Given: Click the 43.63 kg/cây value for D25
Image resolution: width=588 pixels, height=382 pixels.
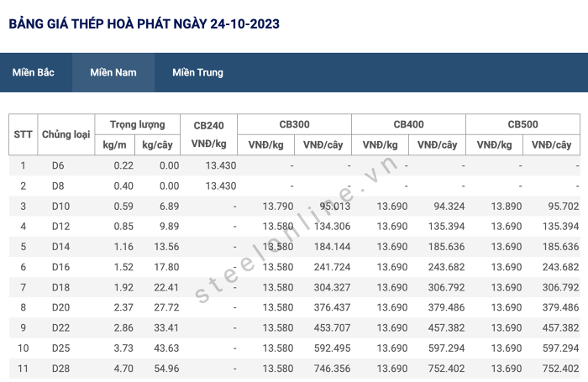Looking at the screenshot, I should coord(166,348).
